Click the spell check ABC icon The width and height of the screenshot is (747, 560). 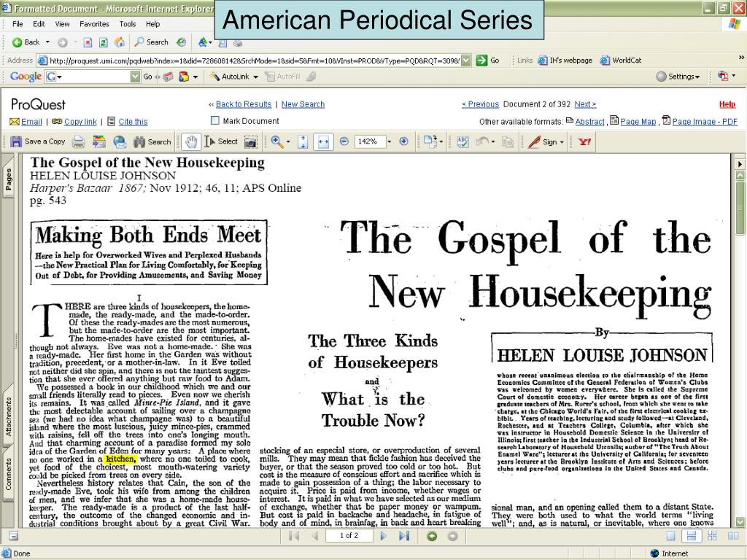pos(462,141)
